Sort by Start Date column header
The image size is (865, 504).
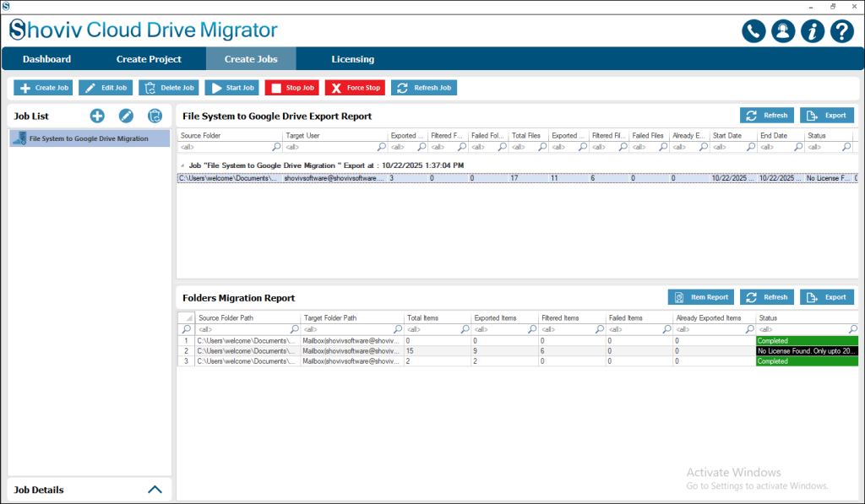pyautogui.click(x=733, y=136)
